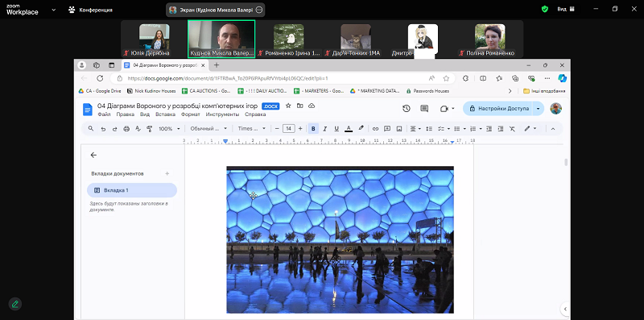Open the Zoom Конференция button
The image size is (644, 320).
tap(90, 10)
